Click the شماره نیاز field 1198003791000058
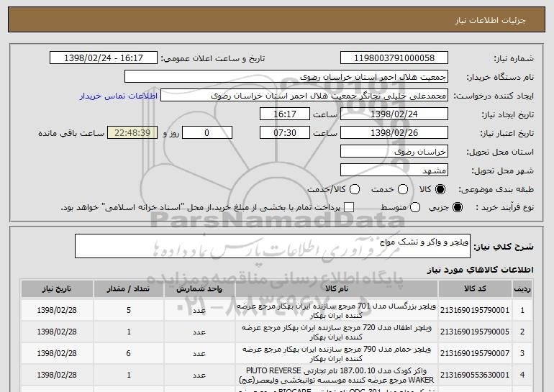The image size is (554, 392). [394, 58]
